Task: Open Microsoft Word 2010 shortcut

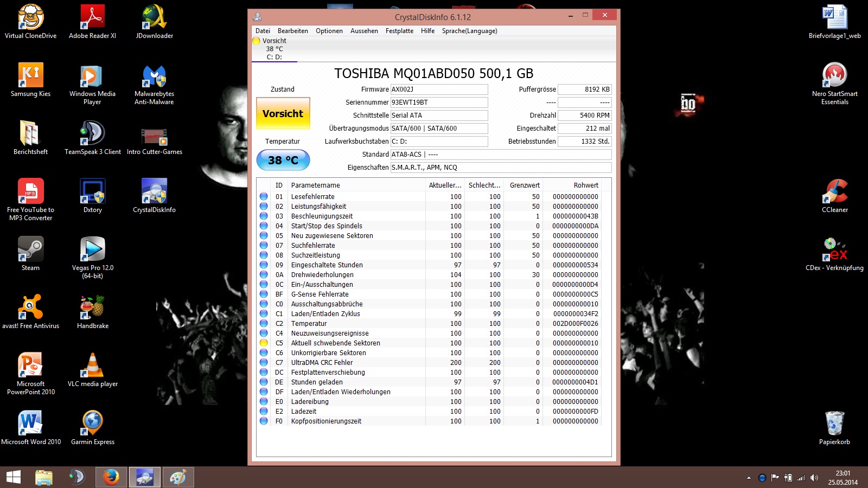Action: (31, 428)
